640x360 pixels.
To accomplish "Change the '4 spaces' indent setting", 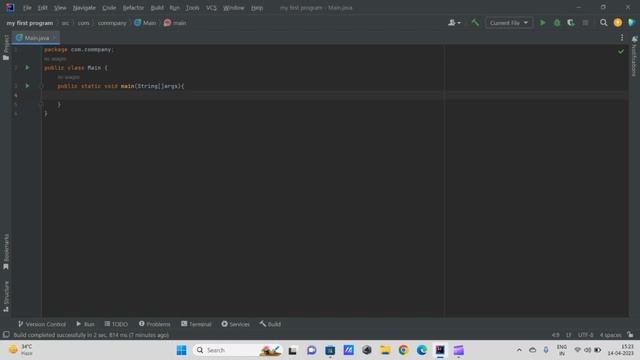I will 611,335.
